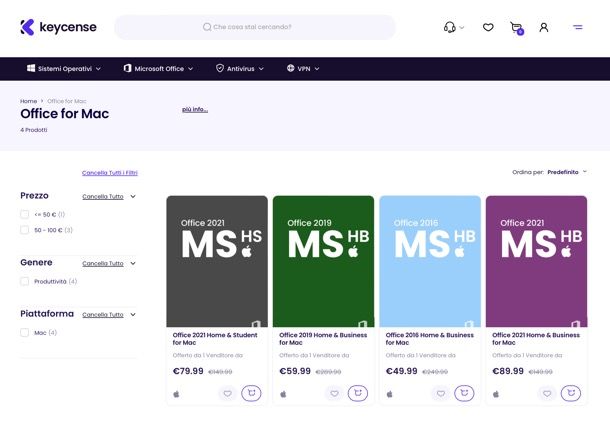610x427 pixels.
Task: Click the €49.99 price
Action: click(401, 371)
